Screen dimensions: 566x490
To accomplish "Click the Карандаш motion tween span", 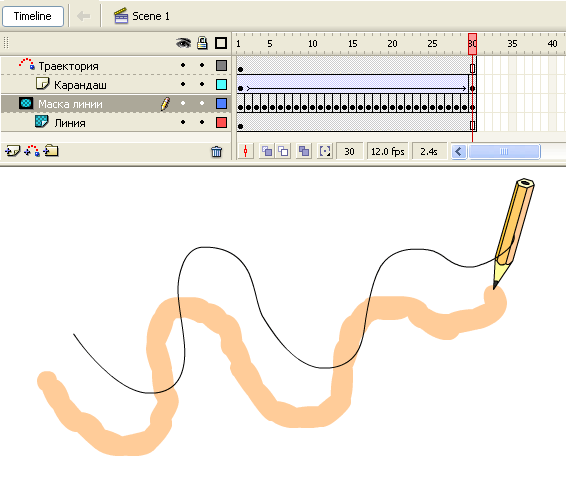I will pos(357,84).
